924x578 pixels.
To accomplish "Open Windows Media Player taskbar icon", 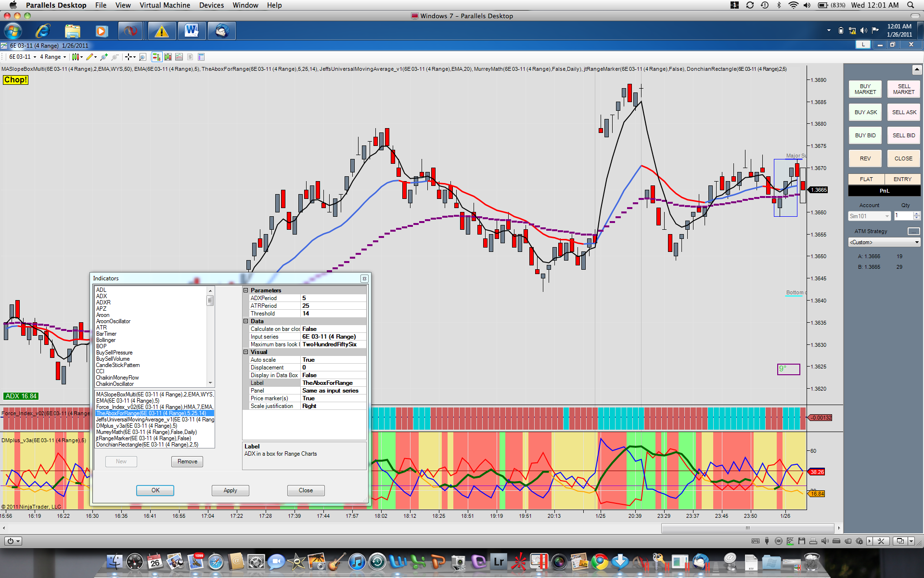I will [101, 31].
